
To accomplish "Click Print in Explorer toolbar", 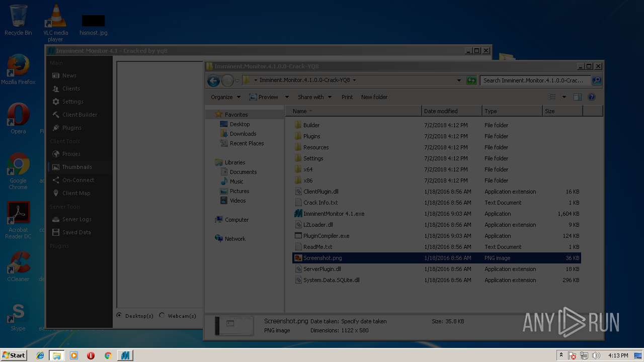I will (x=347, y=97).
